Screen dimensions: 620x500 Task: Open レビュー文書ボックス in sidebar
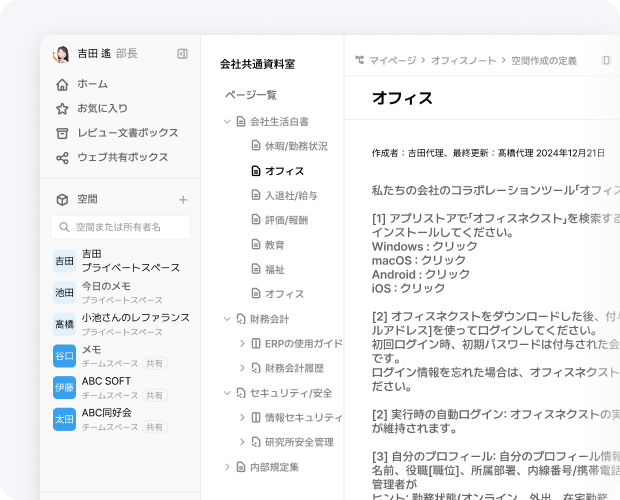127,133
